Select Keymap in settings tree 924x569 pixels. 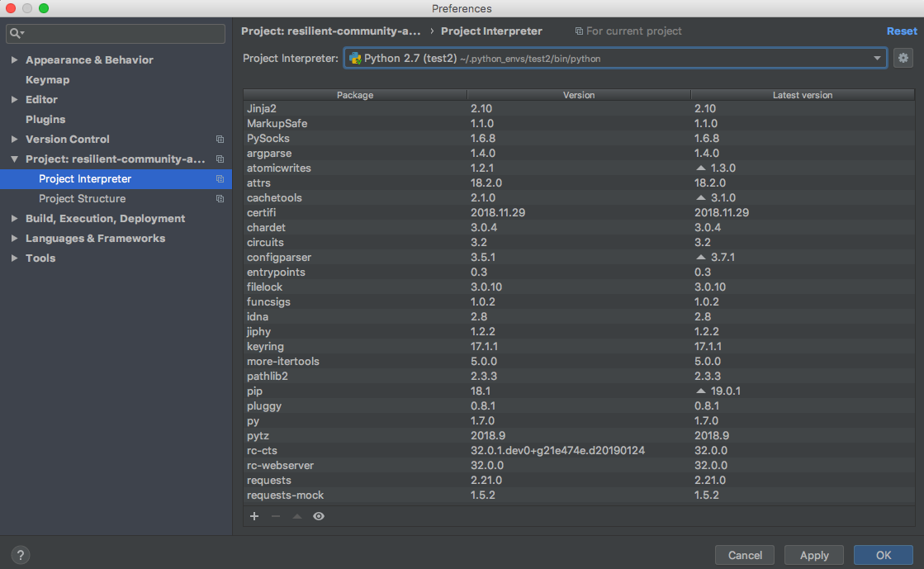click(x=47, y=79)
